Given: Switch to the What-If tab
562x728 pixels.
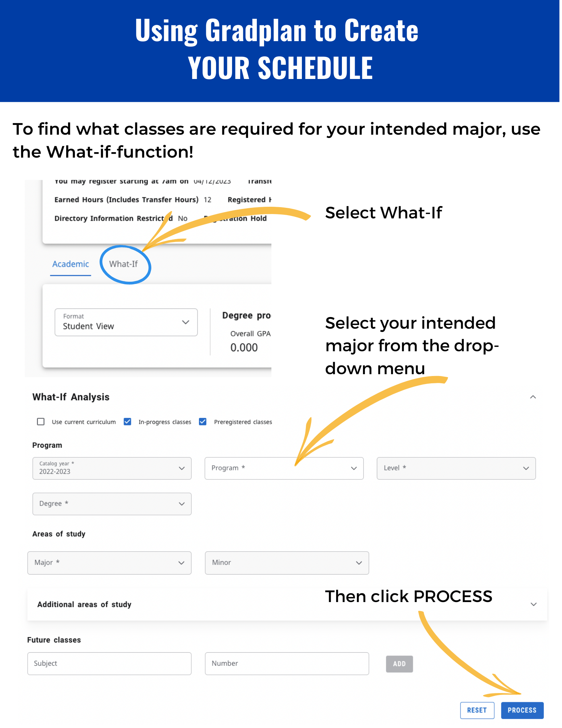Looking at the screenshot, I should point(123,264).
